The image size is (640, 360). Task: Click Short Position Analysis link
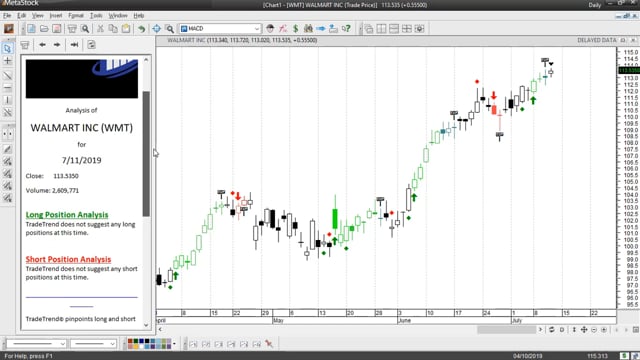coord(68,259)
